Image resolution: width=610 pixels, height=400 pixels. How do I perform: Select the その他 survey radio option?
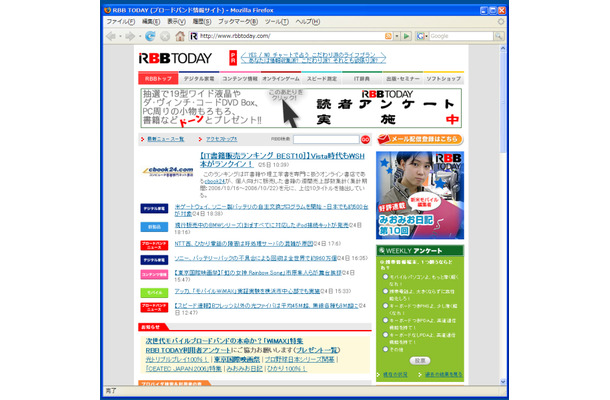pyautogui.click(x=385, y=349)
